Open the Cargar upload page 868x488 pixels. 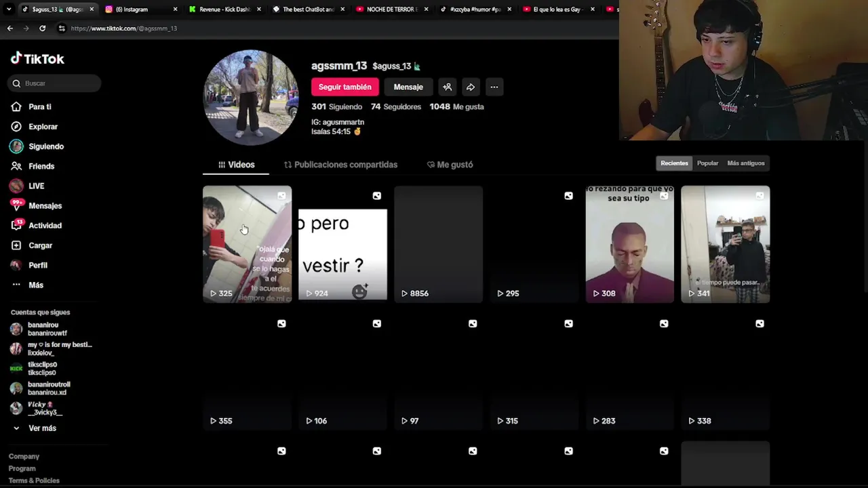40,245
